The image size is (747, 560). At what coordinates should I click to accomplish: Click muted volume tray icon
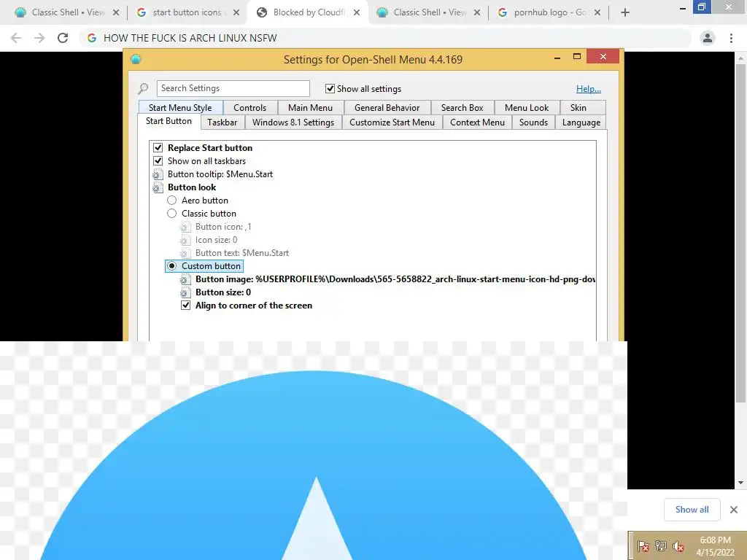coord(678,546)
